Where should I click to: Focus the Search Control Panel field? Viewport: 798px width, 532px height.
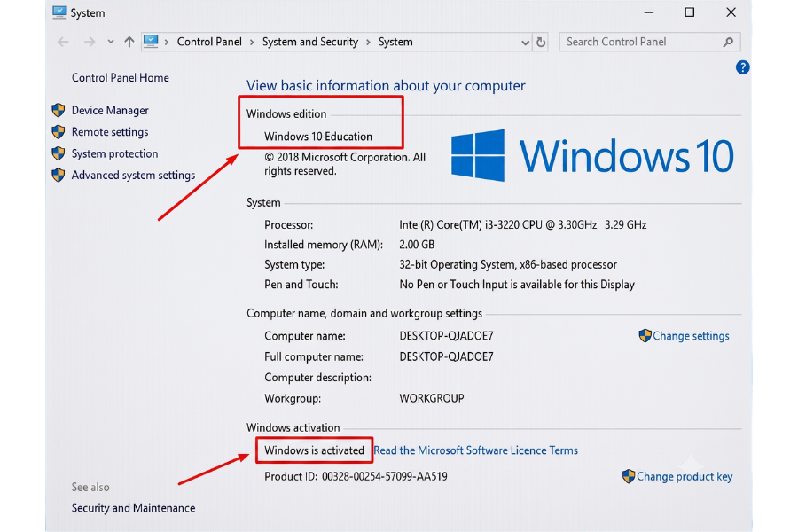point(649,42)
